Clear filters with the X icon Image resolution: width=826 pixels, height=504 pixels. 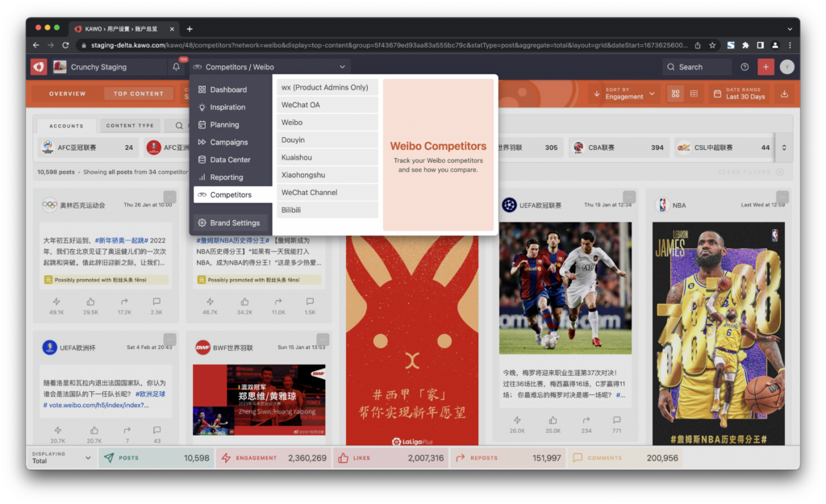click(780, 172)
